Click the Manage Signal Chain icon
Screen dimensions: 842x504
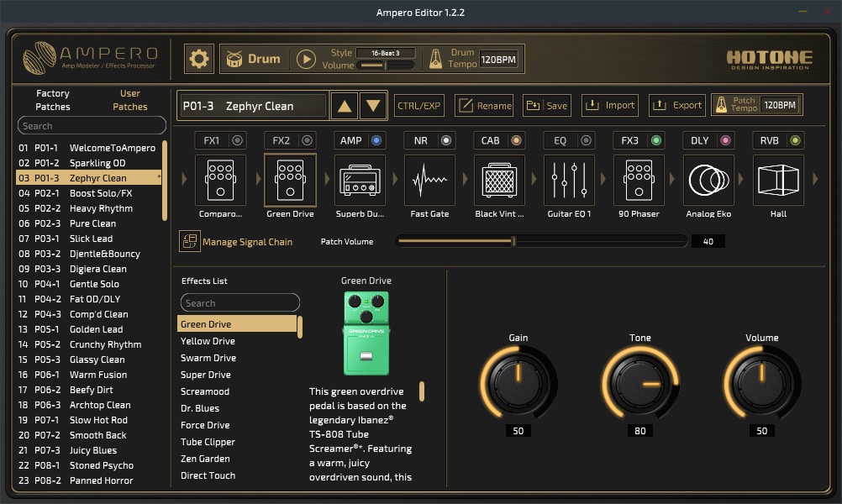click(x=190, y=242)
